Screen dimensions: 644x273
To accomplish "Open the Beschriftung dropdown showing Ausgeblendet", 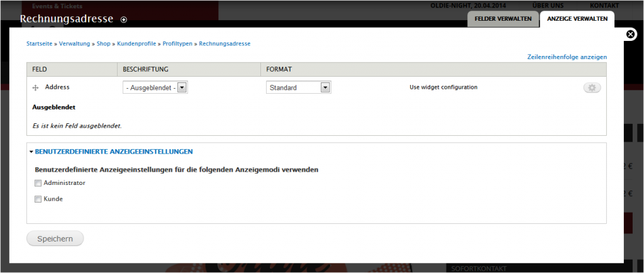I will tap(155, 88).
